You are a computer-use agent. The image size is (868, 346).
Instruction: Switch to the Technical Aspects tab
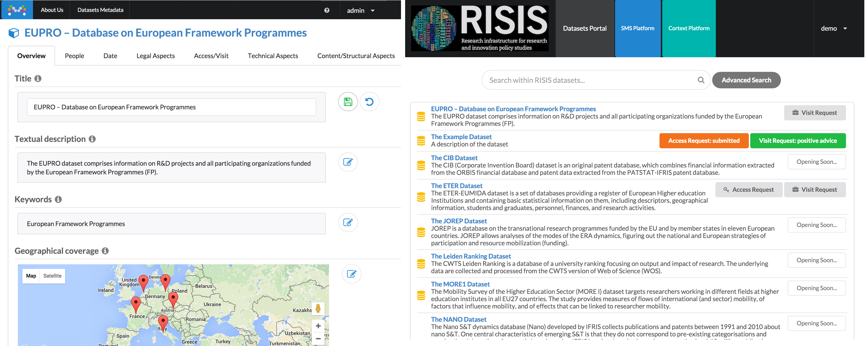[x=273, y=56]
